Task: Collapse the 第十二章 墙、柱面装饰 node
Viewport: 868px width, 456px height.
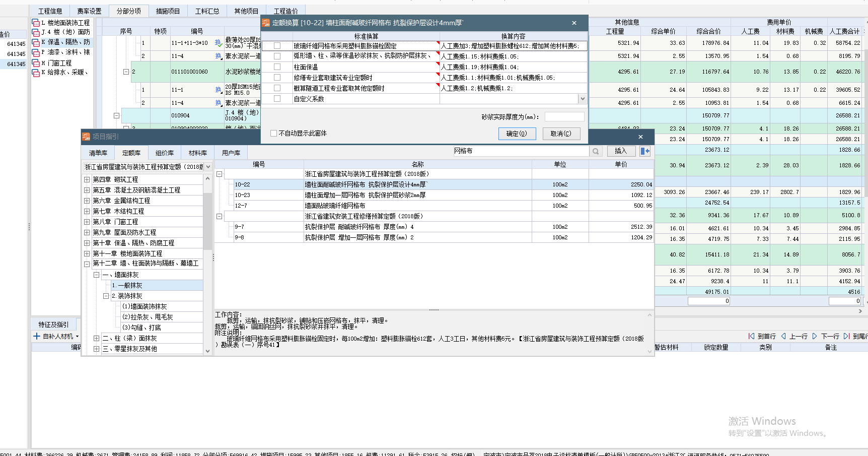Action: 87,264
